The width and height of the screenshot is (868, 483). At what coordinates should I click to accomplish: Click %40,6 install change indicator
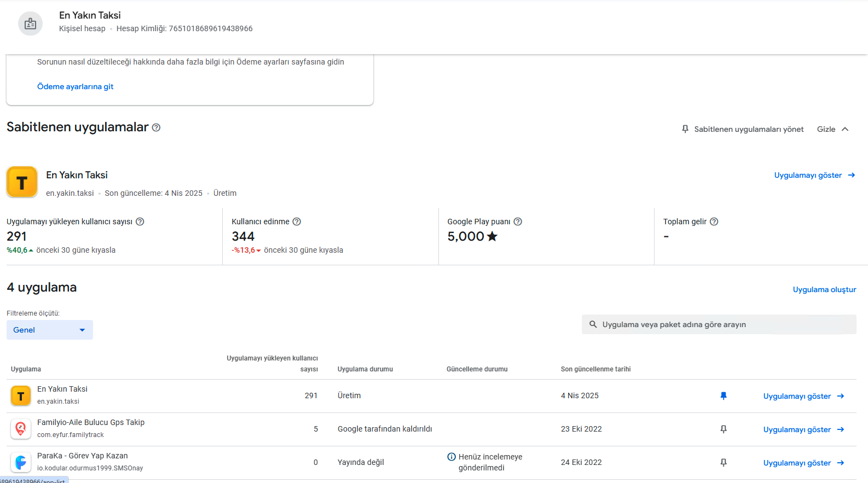point(20,250)
